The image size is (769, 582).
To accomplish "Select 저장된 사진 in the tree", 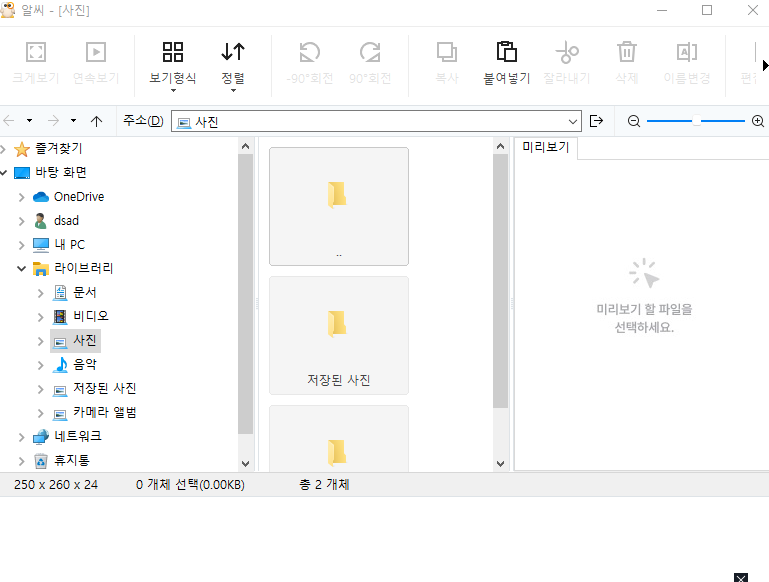I will pyautogui.click(x=104, y=388).
